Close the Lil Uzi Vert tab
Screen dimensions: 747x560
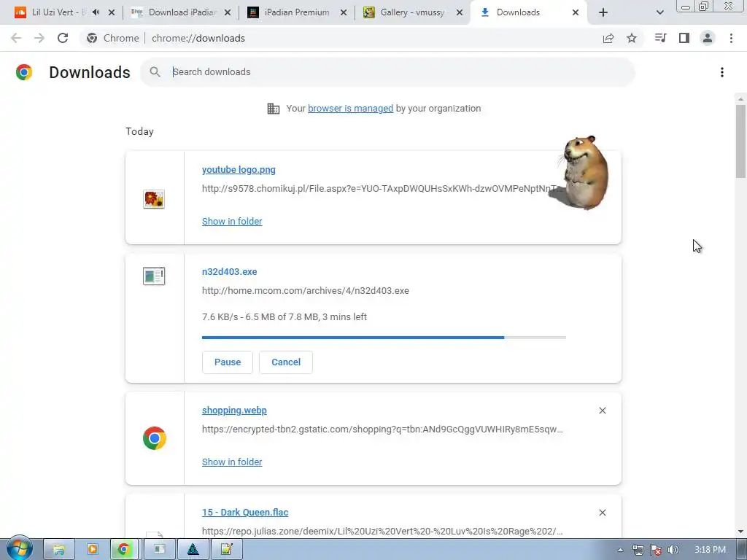click(x=112, y=12)
